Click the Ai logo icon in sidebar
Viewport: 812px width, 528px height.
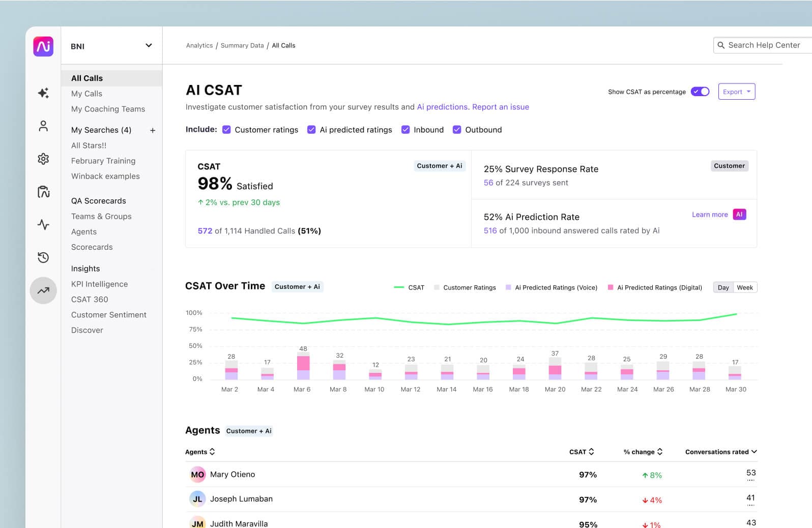43,46
